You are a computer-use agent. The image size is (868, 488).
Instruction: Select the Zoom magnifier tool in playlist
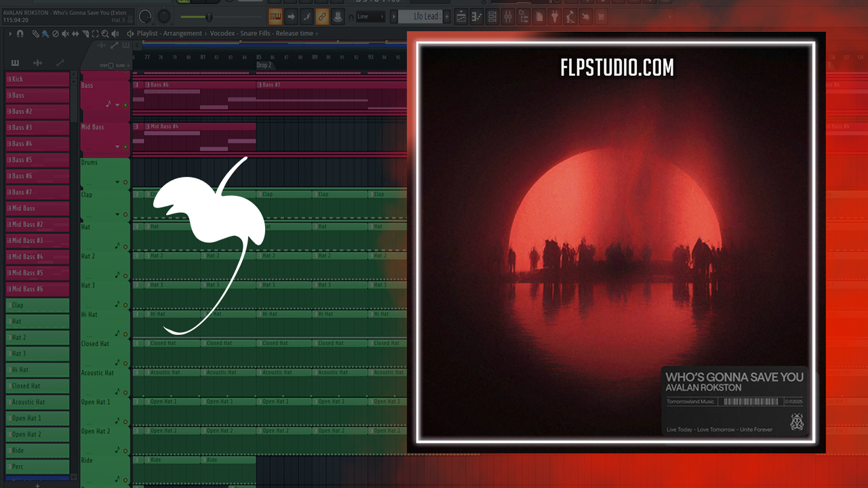pyautogui.click(x=105, y=34)
